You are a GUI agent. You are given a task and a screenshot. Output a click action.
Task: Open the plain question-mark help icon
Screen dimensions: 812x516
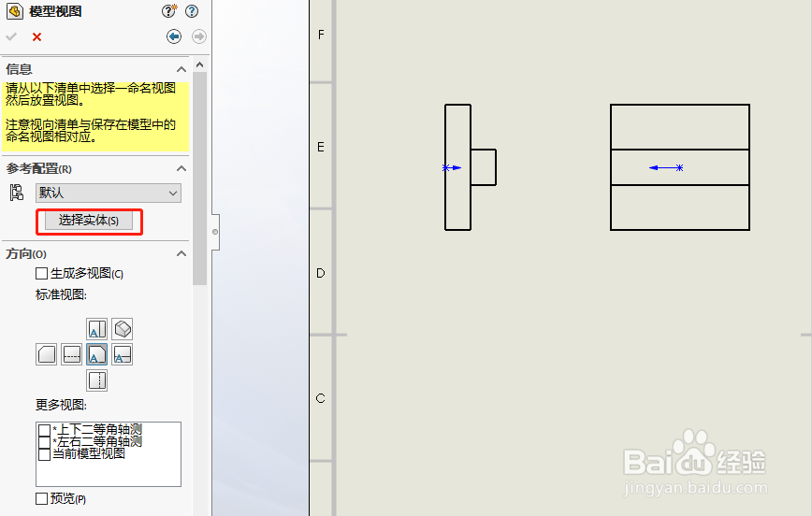(x=192, y=11)
